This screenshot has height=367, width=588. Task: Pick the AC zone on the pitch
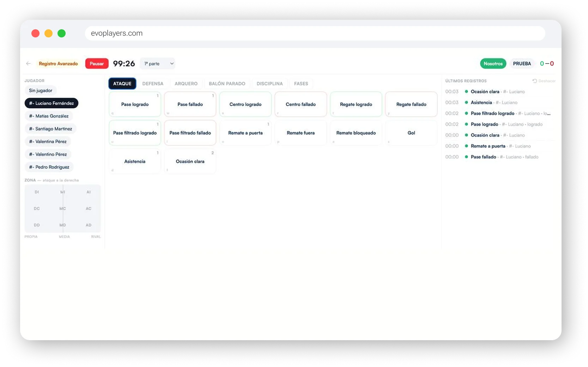pyautogui.click(x=89, y=209)
